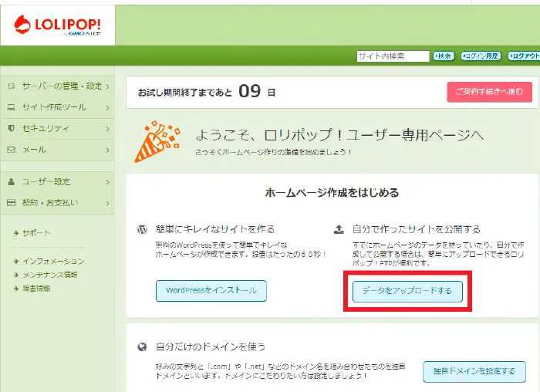Click the WordPress logo icon

pyautogui.click(x=142, y=229)
